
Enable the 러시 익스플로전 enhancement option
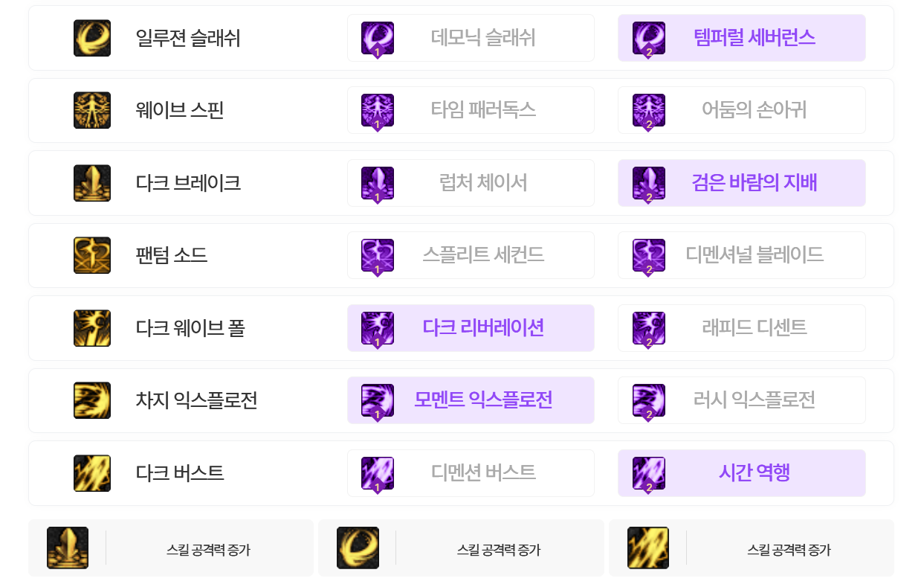(741, 400)
